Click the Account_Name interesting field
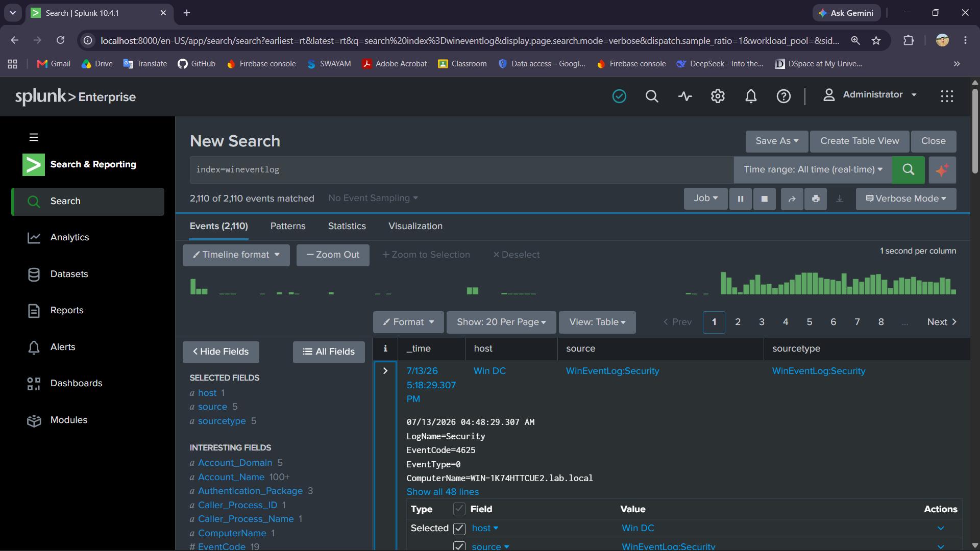 tap(231, 477)
